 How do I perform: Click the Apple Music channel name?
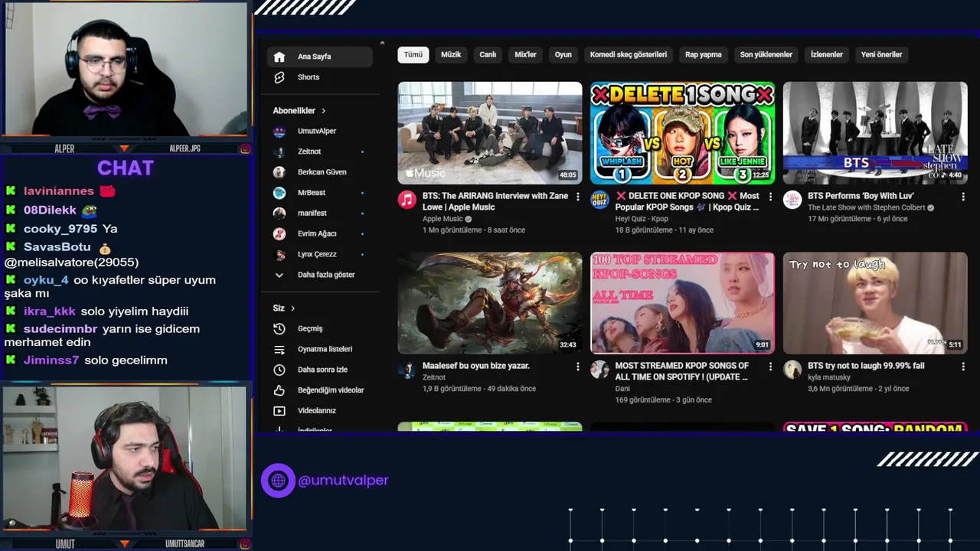(x=443, y=219)
